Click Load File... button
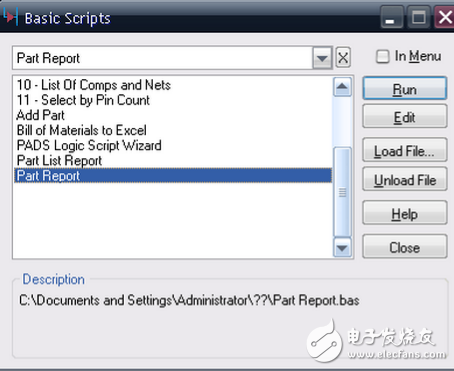Image resolution: width=454 pixels, height=371 pixels. [404, 151]
